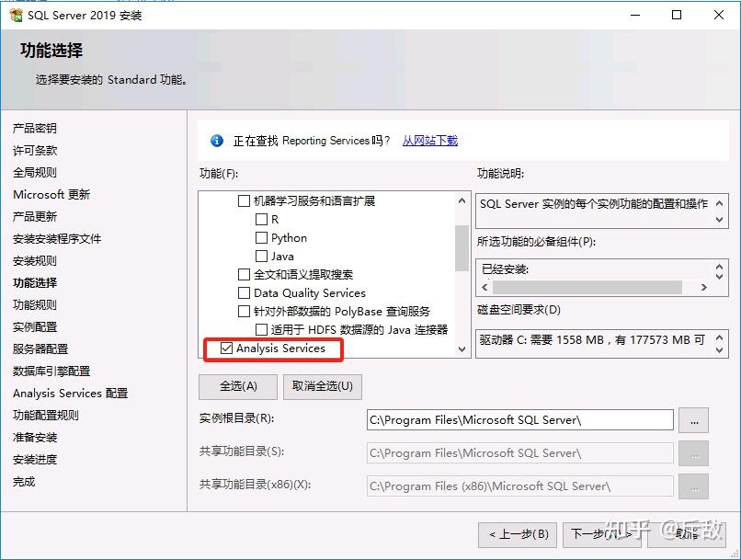Screen dimensions: 741x560
Task: Check 适用于 HDFS 数据源的 Java 连接器
Action: [x=261, y=331]
